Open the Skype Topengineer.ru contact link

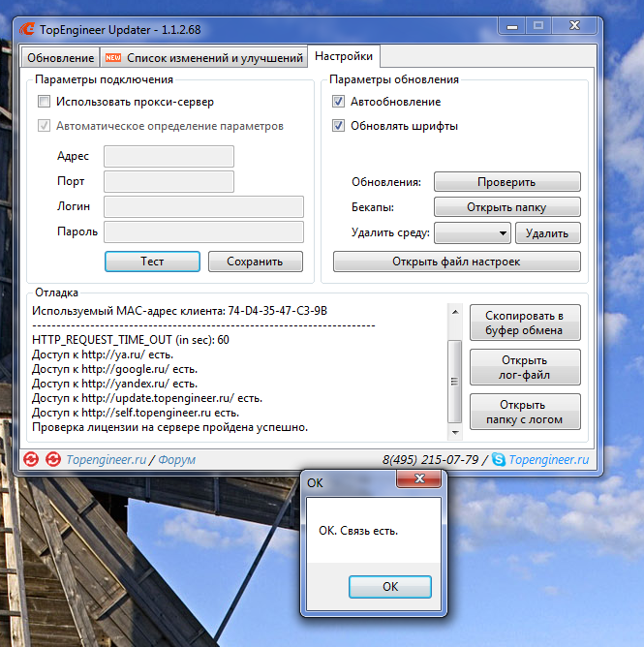[x=549, y=460]
